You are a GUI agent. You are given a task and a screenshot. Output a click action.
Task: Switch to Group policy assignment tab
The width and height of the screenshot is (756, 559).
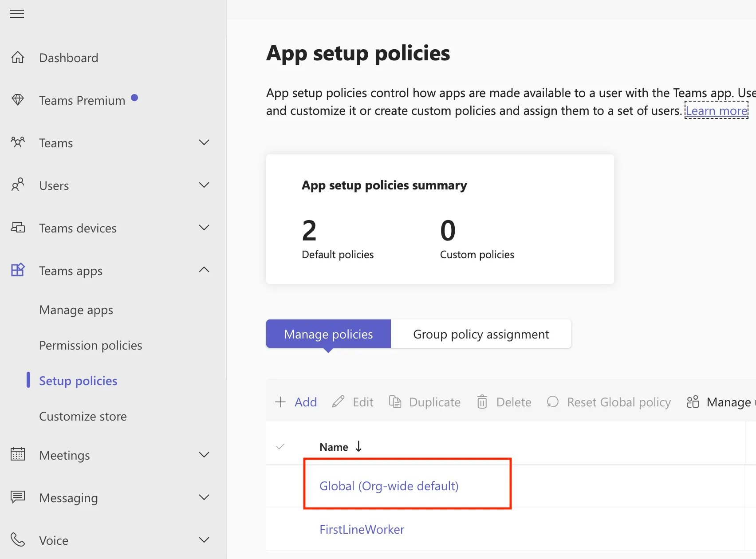point(481,334)
